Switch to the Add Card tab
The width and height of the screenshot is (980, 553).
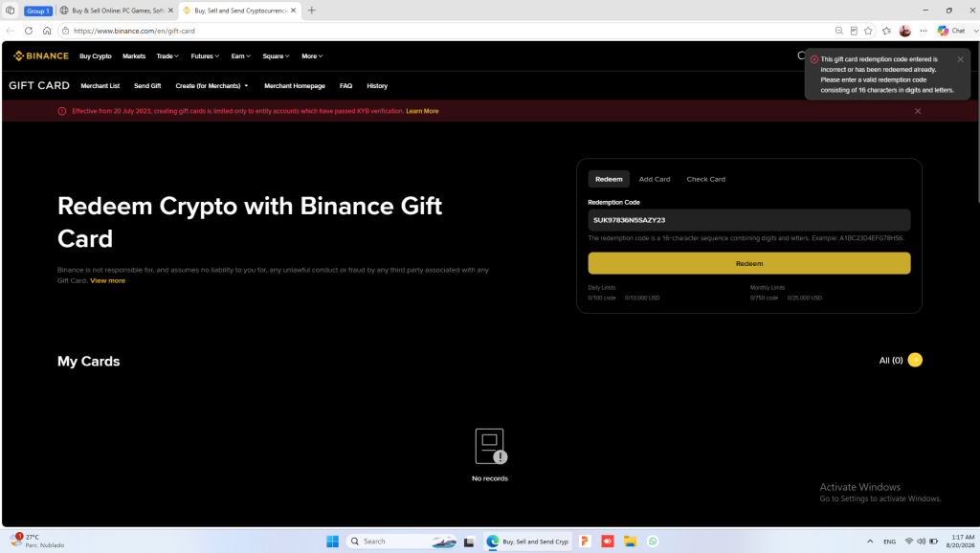point(655,179)
